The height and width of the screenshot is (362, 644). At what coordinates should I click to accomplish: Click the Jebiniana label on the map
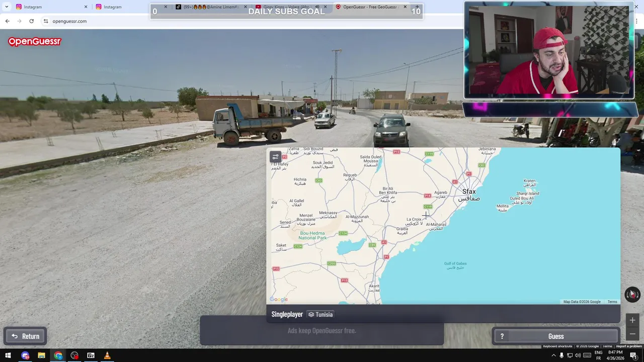click(x=487, y=151)
